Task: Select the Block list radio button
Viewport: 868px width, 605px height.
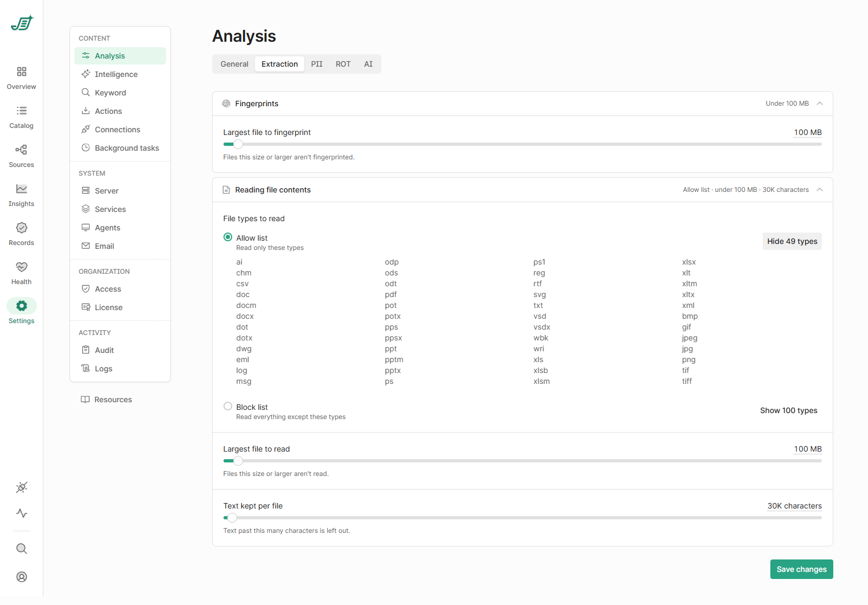Action: pos(228,406)
